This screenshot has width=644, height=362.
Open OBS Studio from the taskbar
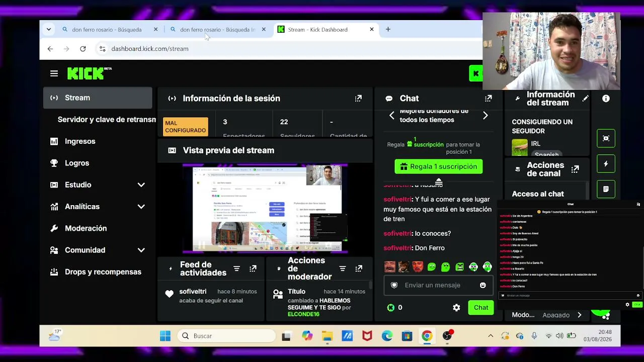coord(447,336)
